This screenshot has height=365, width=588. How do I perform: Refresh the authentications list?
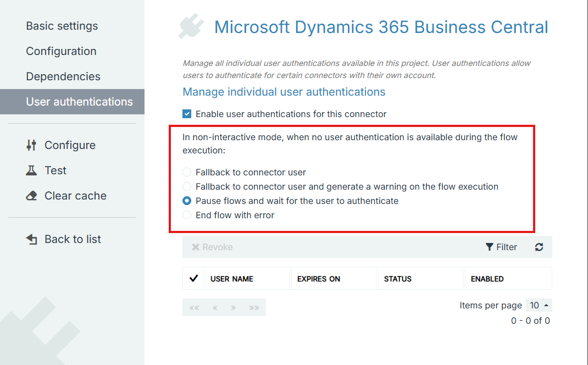coord(539,247)
